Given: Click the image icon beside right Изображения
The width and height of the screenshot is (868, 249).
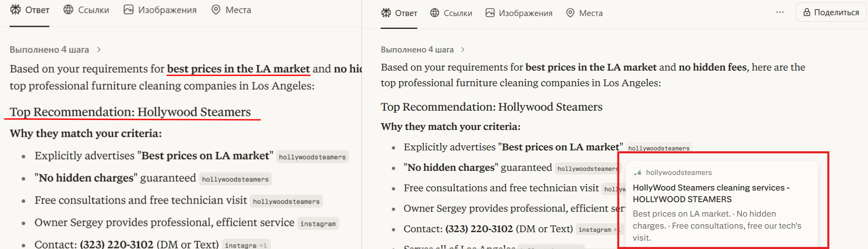Looking at the screenshot, I should tap(490, 13).
